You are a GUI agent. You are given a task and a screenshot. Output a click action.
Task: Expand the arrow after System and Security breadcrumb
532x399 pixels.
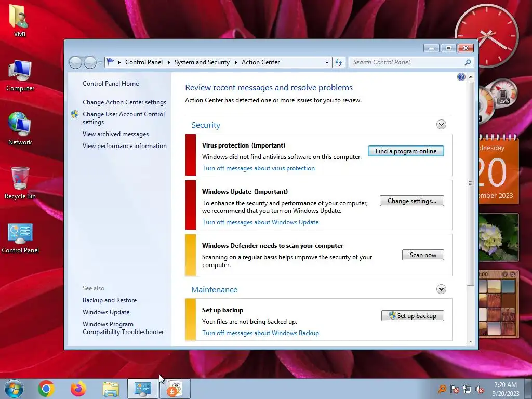(x=235, y=62)
